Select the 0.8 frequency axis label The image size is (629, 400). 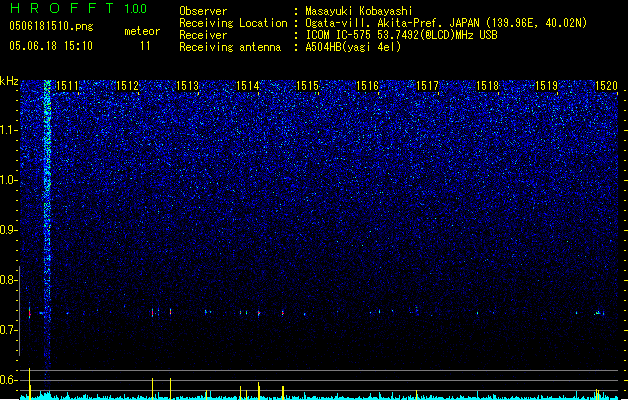pos(8,280)
